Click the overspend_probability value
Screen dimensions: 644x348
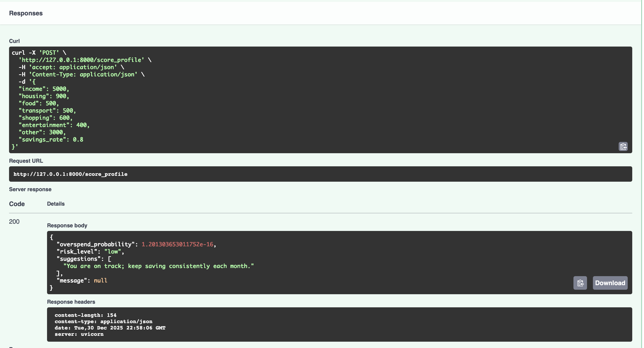177,244
